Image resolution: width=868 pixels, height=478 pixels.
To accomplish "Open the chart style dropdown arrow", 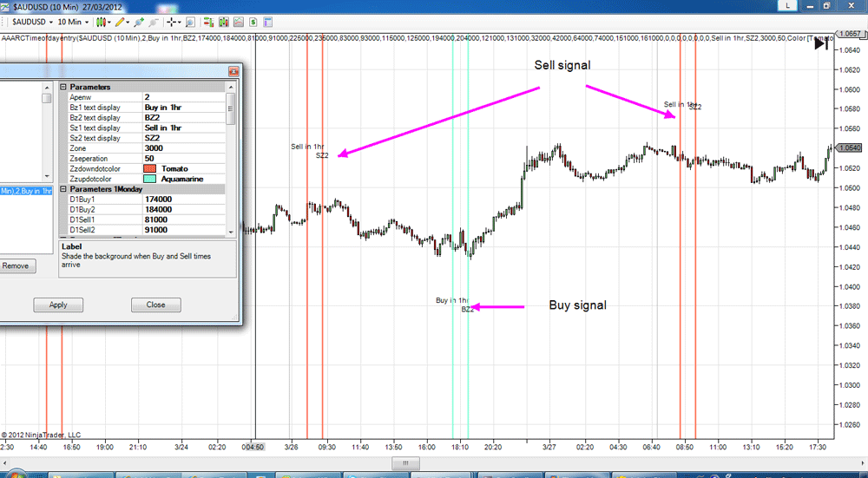I will (x=109, y=23).
